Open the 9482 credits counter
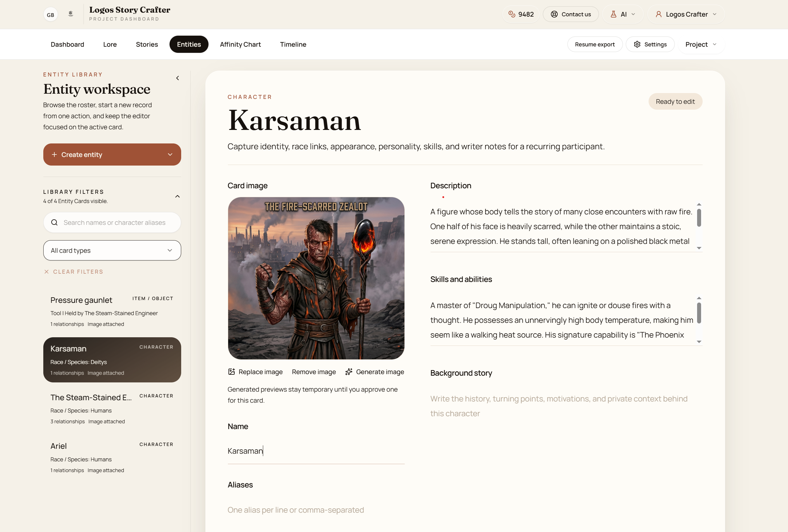Image resolution: width=788 pixels, height=532 pixels. (521, 14)
